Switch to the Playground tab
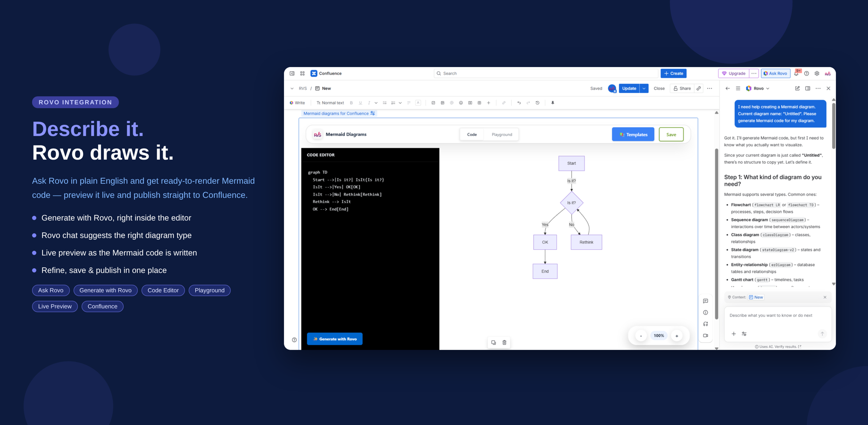Viewport: 868px width, 425px height. pyautogui.click(x=502, y=135)
